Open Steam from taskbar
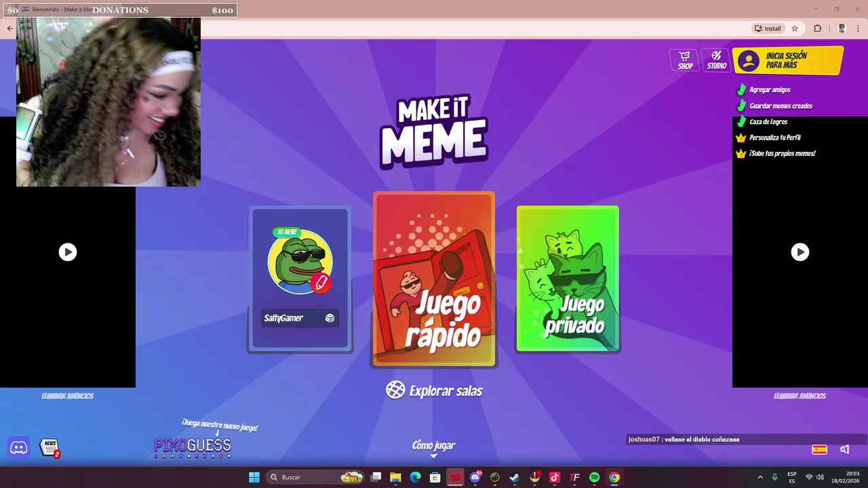 point(515,477)
